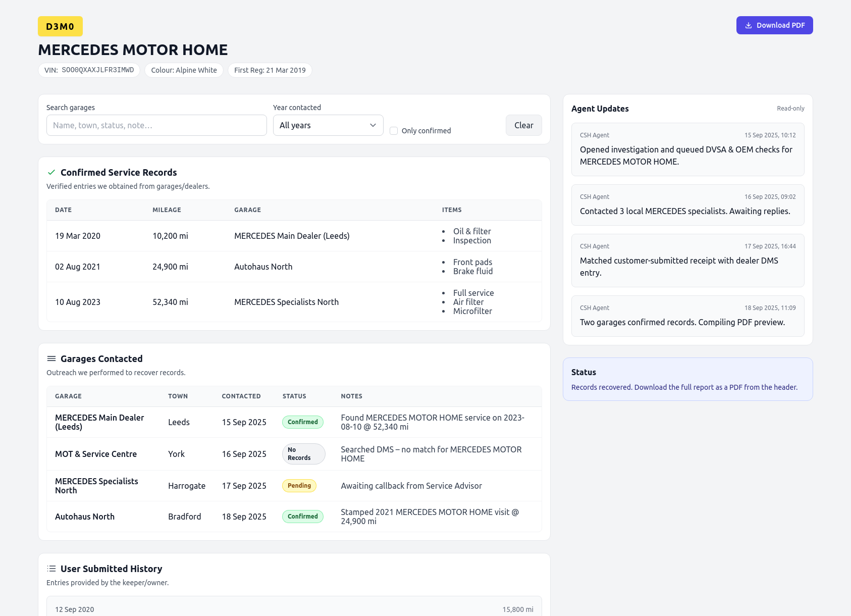Click the Pending badge for MERCEDES Specialists North
Image resolution: width=851 pixels, height=616 pixels.
pos(299,485)
